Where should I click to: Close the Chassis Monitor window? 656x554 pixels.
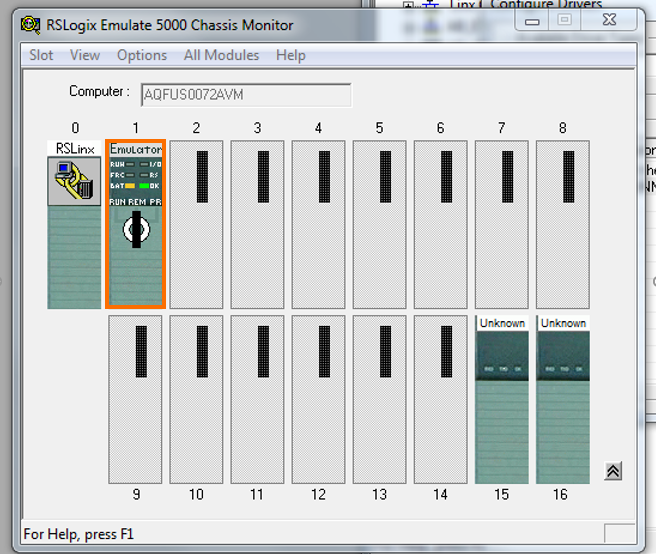[x=609, y=20]
